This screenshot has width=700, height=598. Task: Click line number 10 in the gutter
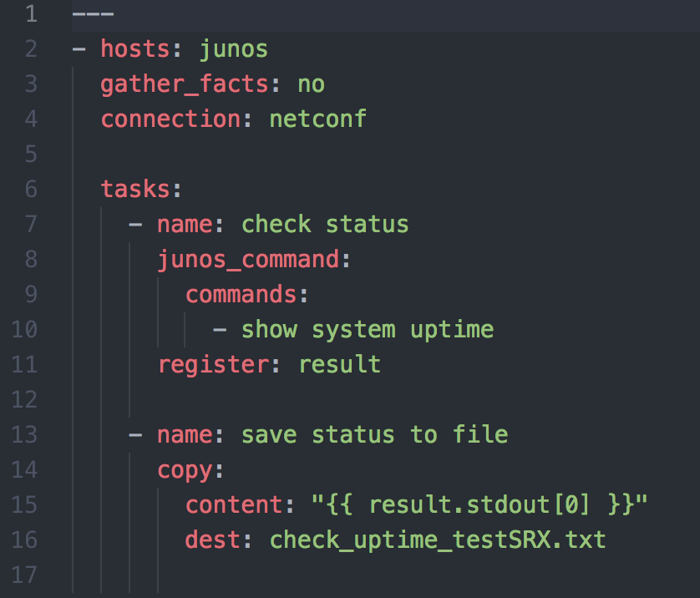[25, 329]
